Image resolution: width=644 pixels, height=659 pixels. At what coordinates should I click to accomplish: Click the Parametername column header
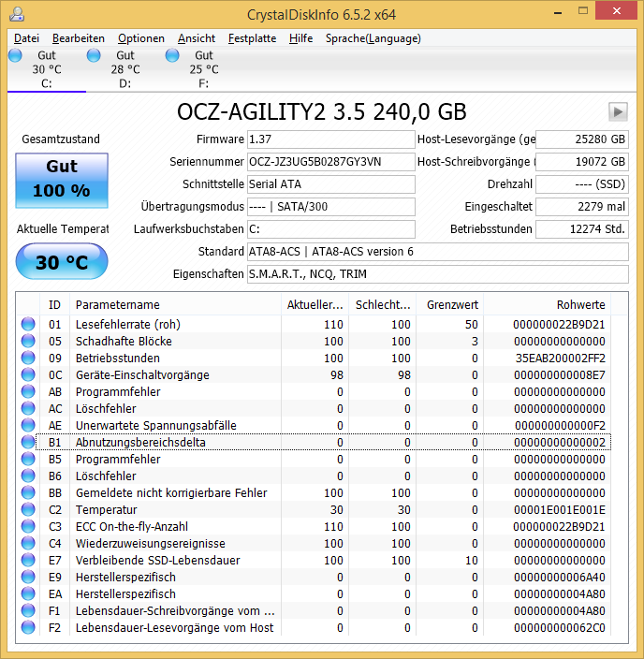coord(175,305)
